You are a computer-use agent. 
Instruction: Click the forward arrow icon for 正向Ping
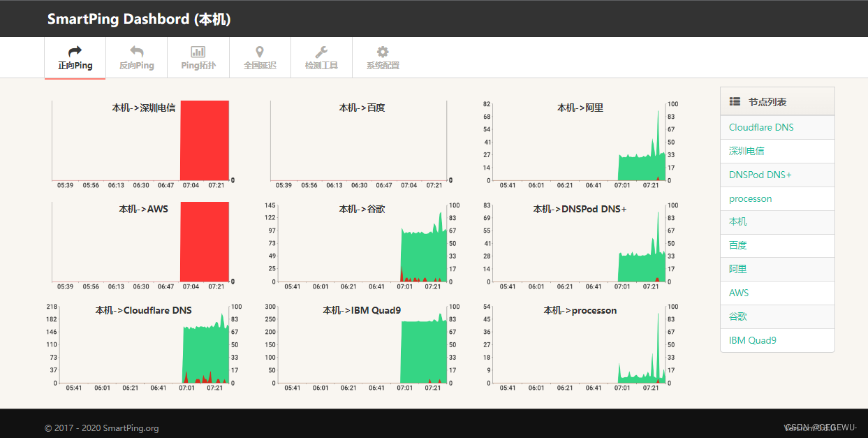pos(75,52)
